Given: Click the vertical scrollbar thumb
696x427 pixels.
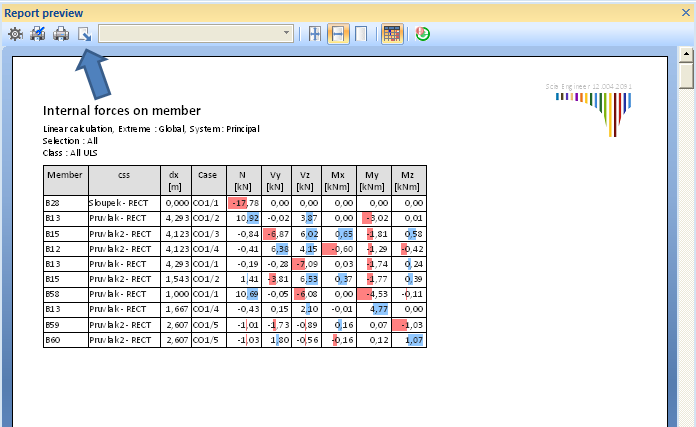Looking at the screenshot, I should tap(686, 78).
